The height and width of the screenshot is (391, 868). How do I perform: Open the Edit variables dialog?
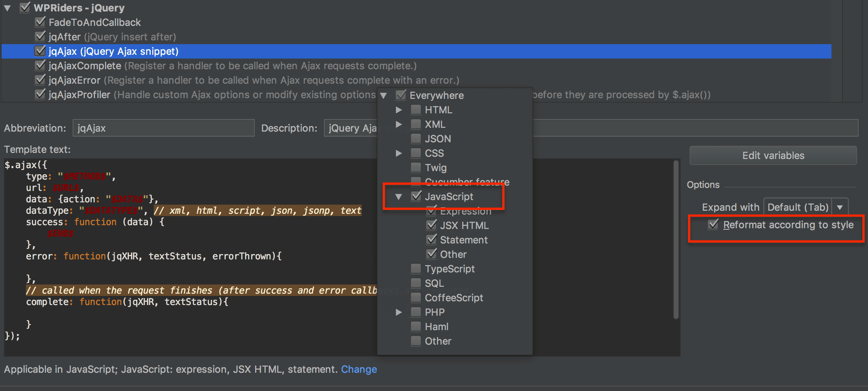pos(773,156)
